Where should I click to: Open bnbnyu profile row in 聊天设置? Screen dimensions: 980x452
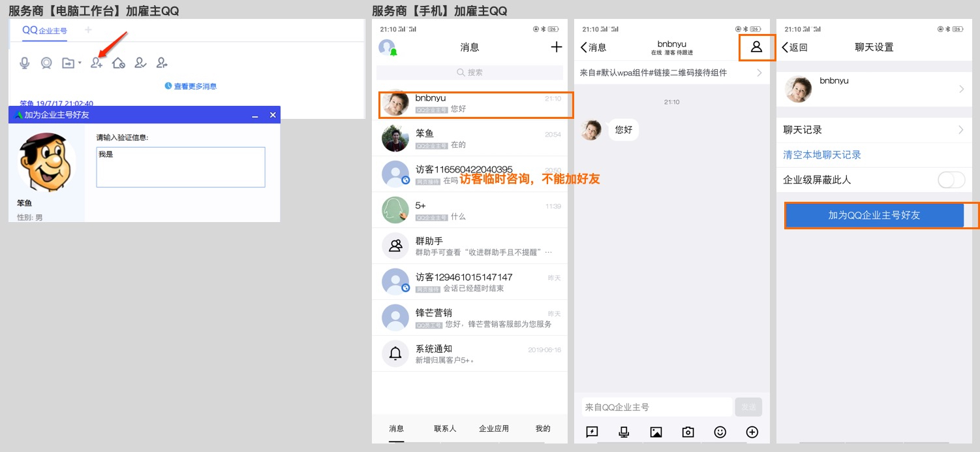[x=874, y=89]
